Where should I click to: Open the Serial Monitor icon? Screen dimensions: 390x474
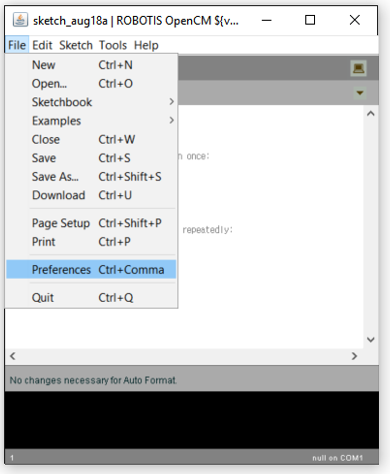358,68
